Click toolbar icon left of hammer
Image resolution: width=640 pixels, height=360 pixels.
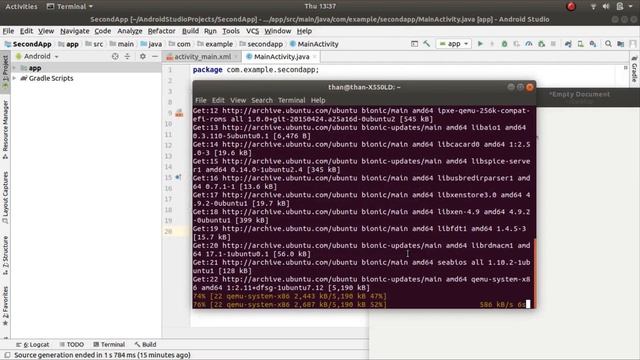click(x=414, y=44)
